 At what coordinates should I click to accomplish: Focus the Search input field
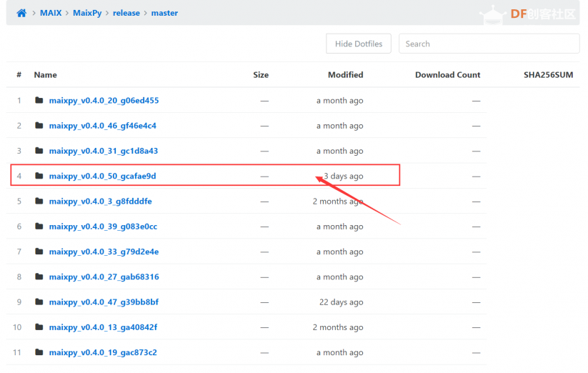(489, 44)
